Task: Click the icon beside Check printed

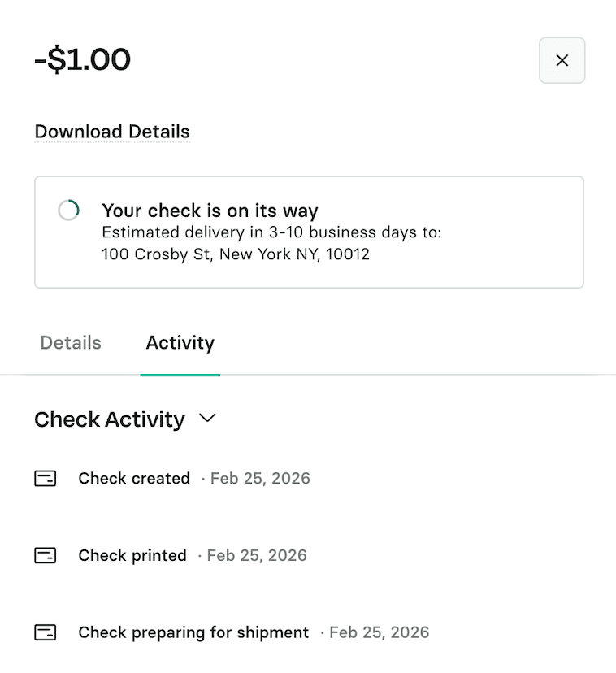Action: click(x=46, y=556)
